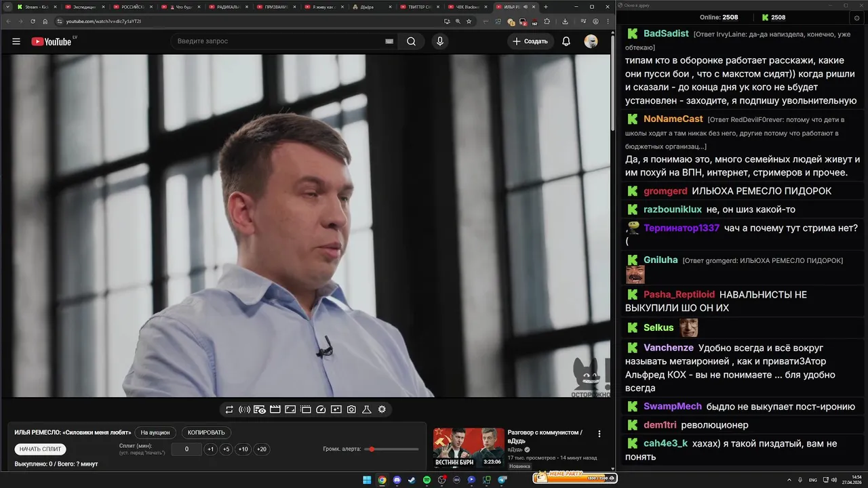Add 20 minutes with the +20 button
The width and height of the screenshot is (868, 488).
261,449
